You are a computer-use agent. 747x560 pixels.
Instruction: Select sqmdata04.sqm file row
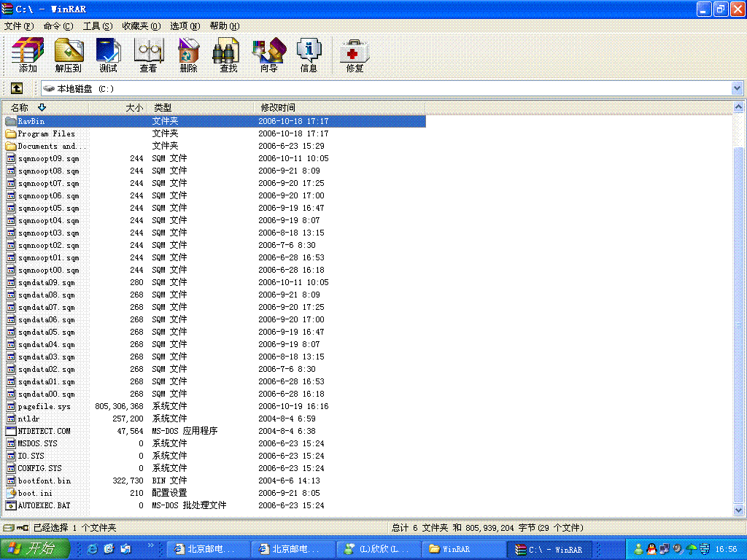(214, 344)
